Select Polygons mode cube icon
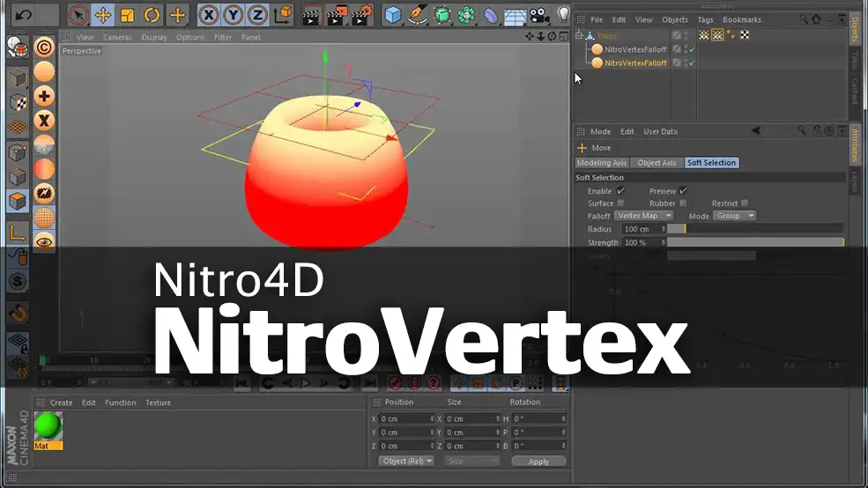This screenshot has width=868, height=488. point(18,202)
